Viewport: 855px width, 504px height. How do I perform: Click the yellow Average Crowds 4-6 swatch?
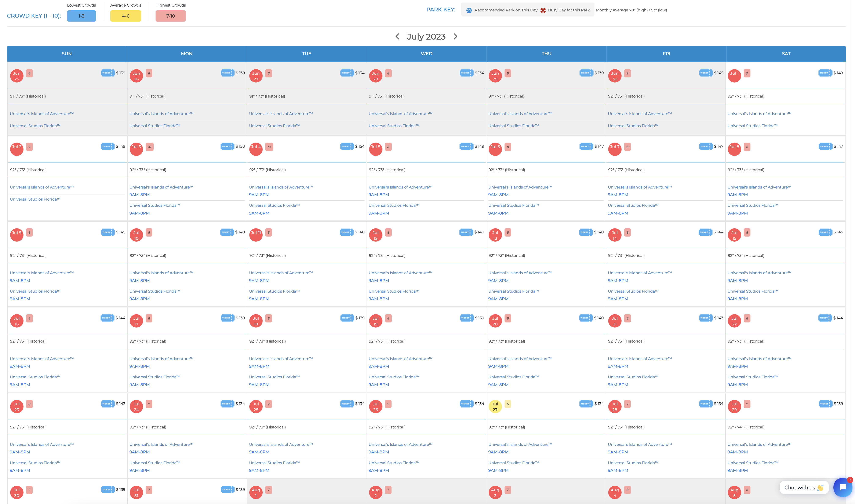click(x=126, y=16)
